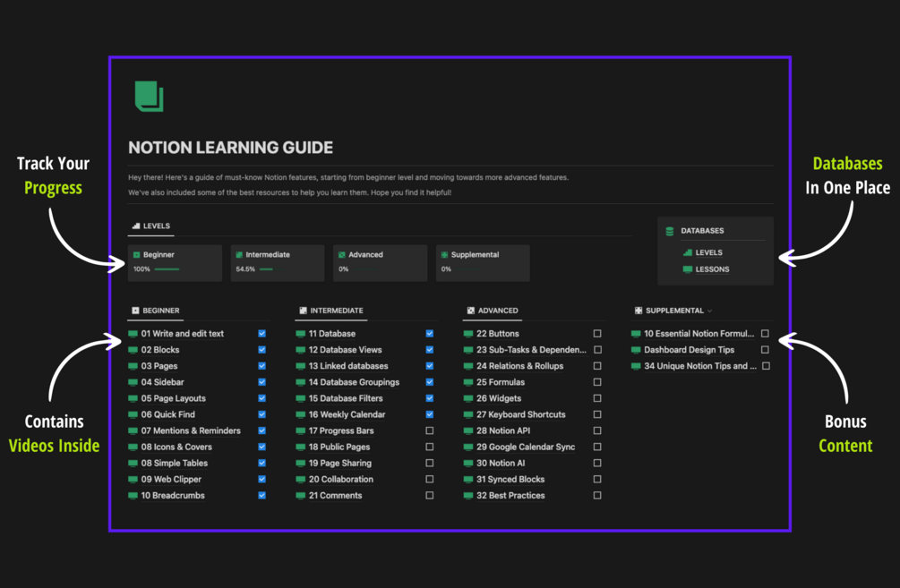
Task: Click the 19 Page Sharing row text
Action: point(339,463)
